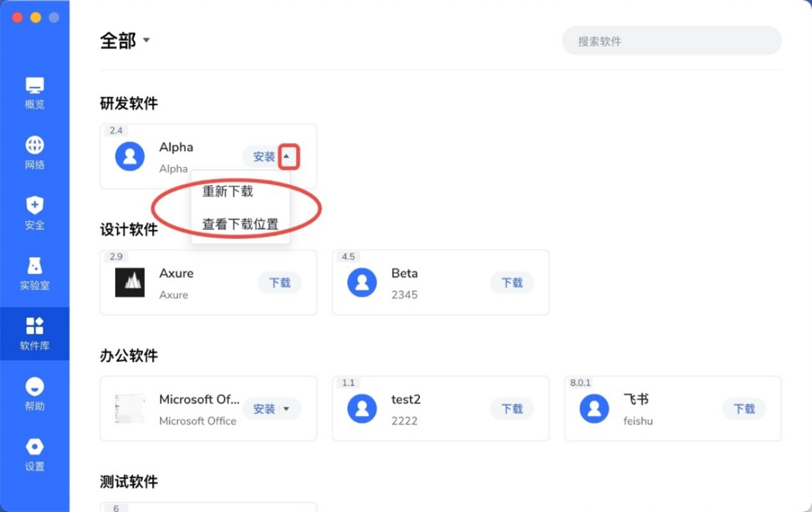Download the Beta application
This screenshot has width=812, height=512.
click(x=512, y=282)
